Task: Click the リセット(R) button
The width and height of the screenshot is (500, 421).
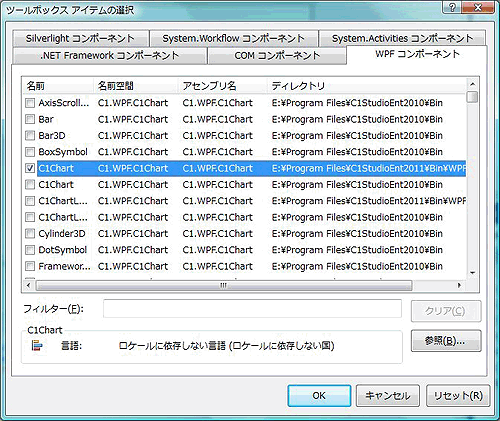Action: click(x=458, y=396)
